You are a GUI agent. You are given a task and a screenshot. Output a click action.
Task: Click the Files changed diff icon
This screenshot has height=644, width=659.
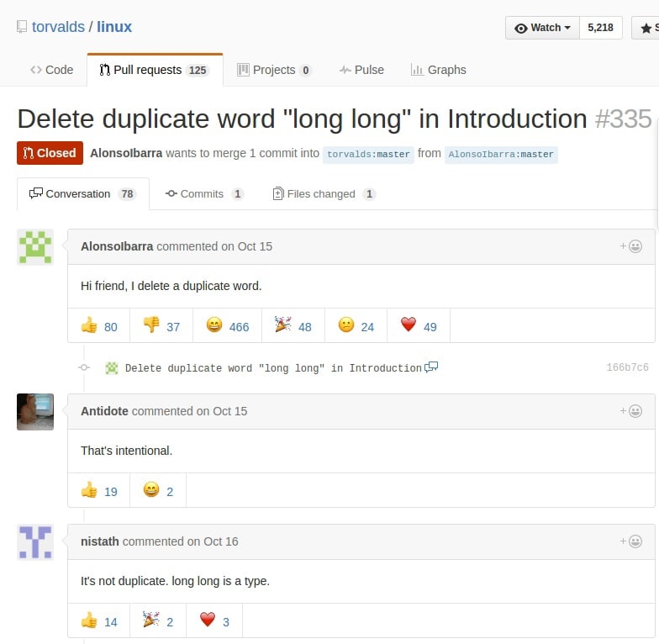(277, 193)
